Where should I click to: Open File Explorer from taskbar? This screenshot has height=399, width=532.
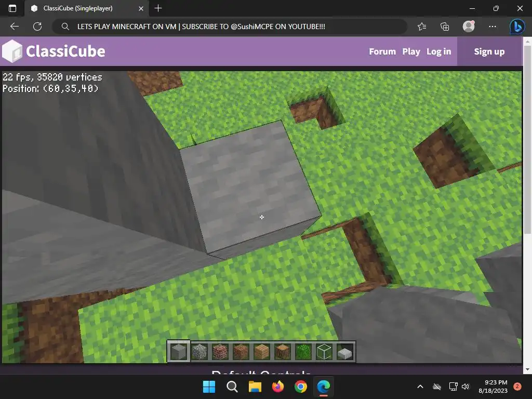255,387
